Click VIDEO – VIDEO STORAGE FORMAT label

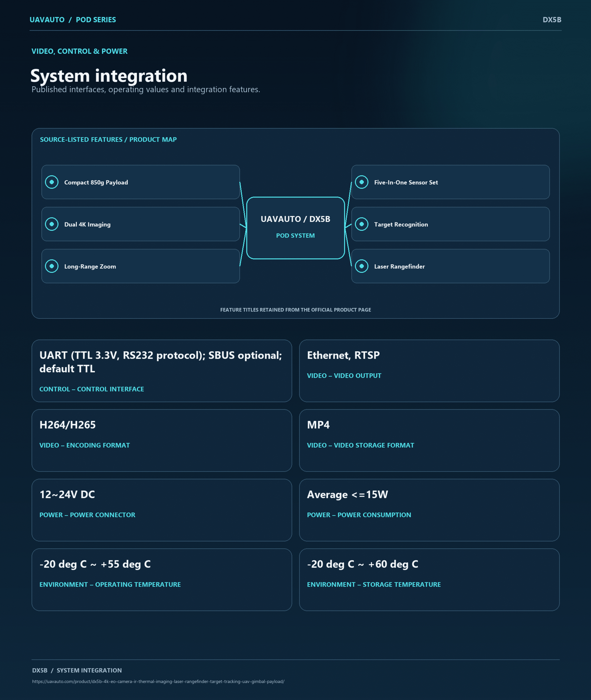(361, 445)
